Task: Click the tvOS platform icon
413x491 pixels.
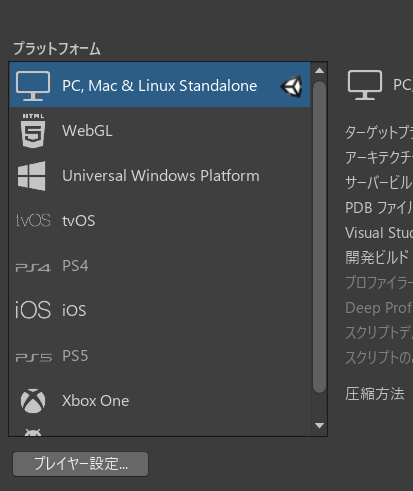Action: click(x=33, y=221)
